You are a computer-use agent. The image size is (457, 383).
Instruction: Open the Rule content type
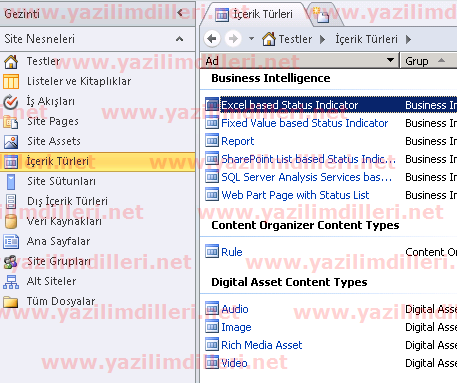click(x=232, y=252)
